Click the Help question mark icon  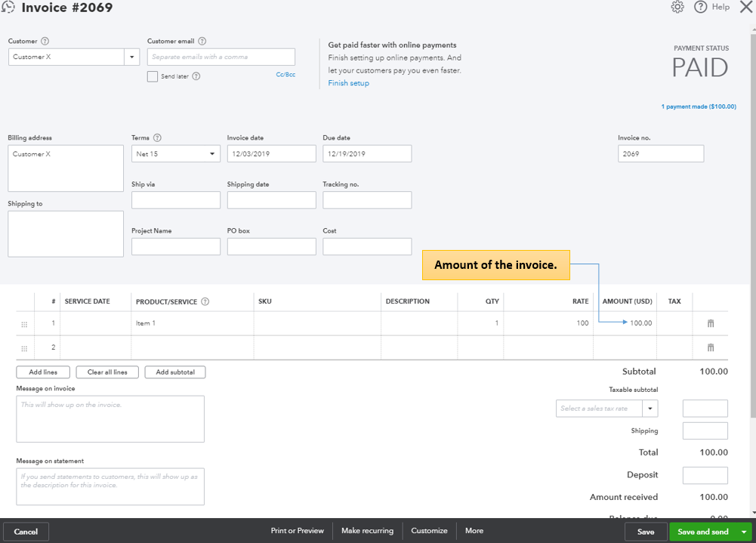[700, 7]
